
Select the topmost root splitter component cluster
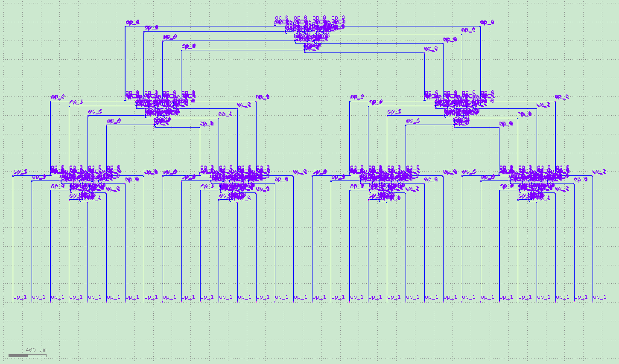310,34
